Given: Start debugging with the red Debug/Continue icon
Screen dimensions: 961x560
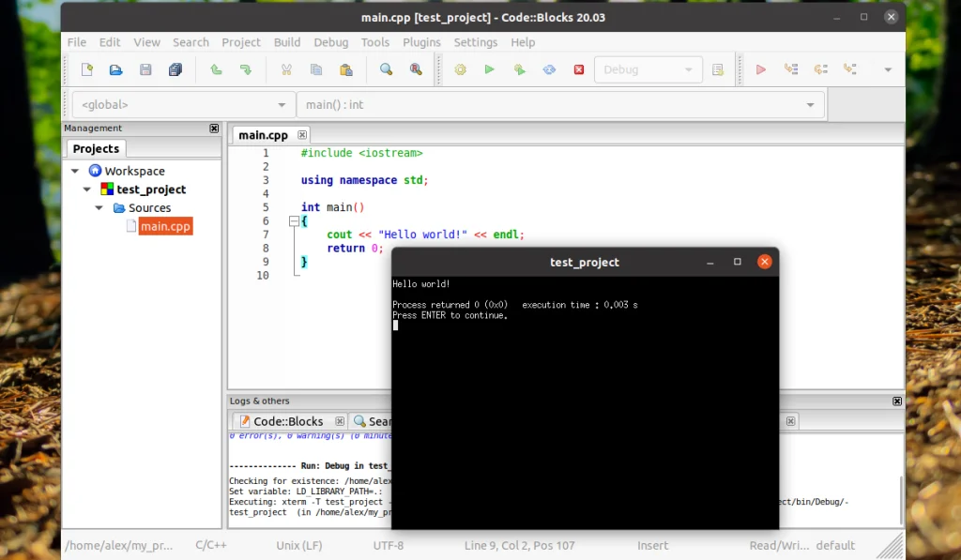Looking at the screenshot, I should (760, 68).
